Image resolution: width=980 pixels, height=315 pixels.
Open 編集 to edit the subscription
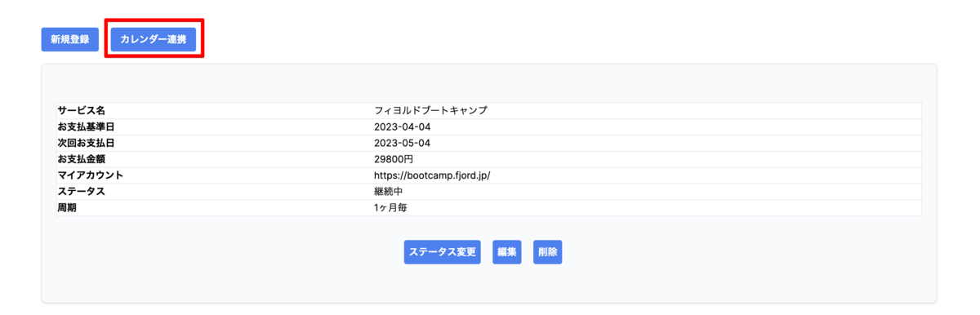(x=507, y=252)
